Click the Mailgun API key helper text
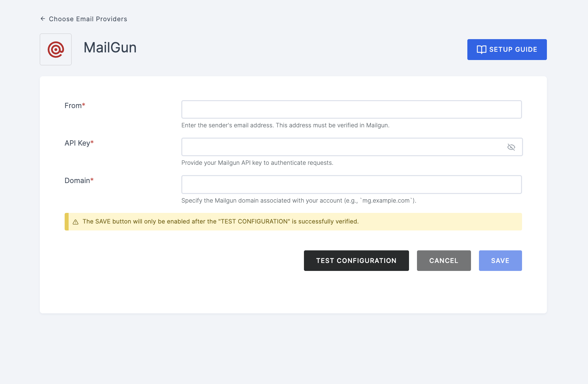This screenshot has width=588, height=384. pos(257,163)
